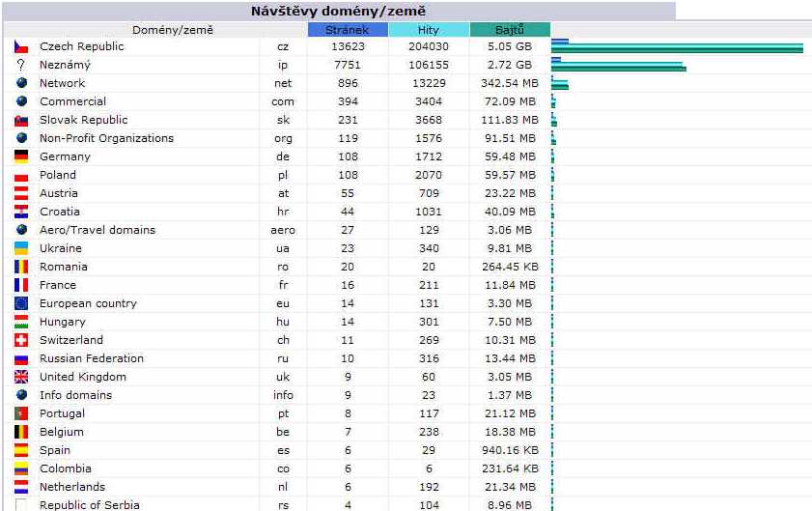This screenshot has height=511, width=812.
Task: Click the European country EU flag icon
Action: pyautogui.click(x=21, y=303)
